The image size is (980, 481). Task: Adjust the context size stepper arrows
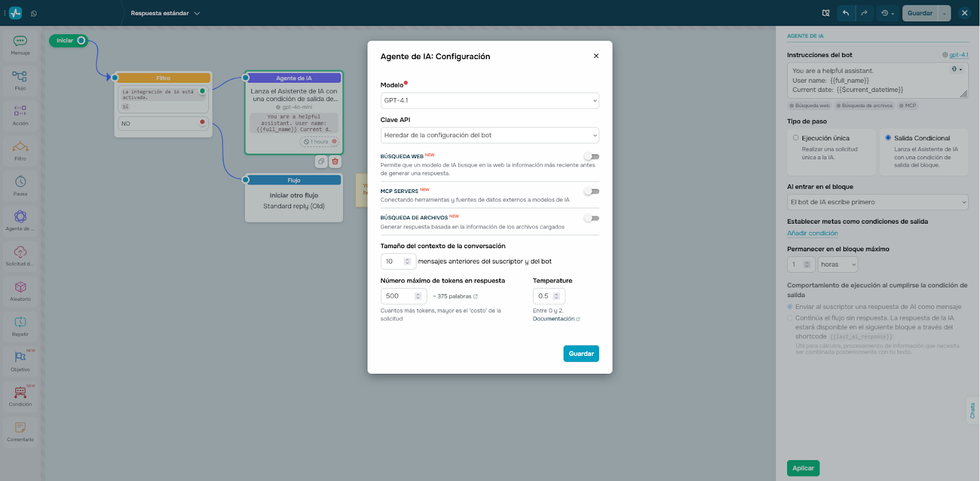(407, 262)
